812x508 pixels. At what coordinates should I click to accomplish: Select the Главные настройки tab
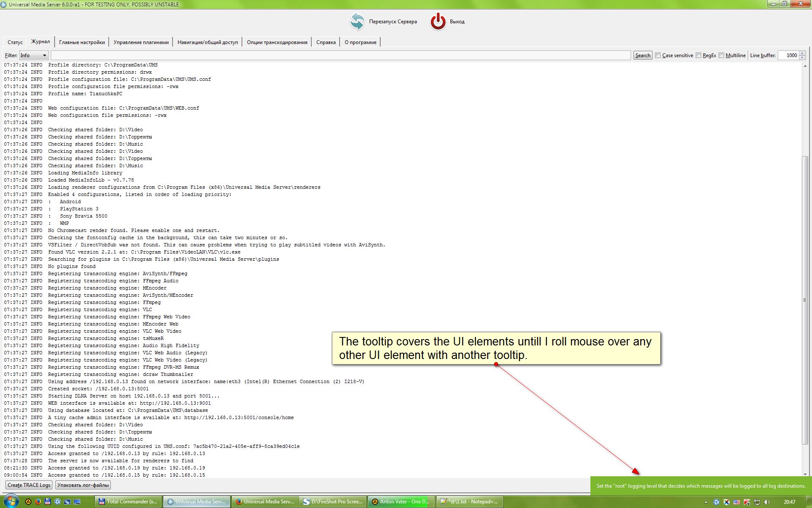click(82, 41)
